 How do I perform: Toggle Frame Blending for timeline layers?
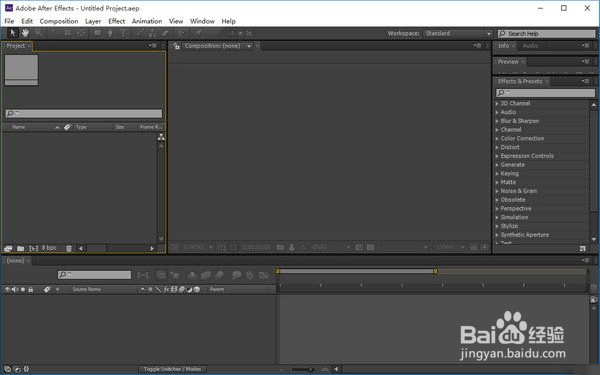tap(206, 275)
